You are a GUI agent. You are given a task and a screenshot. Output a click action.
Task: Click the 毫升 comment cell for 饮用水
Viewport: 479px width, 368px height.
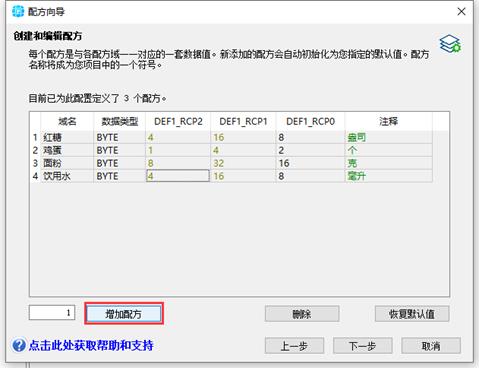tap(389, 176)
